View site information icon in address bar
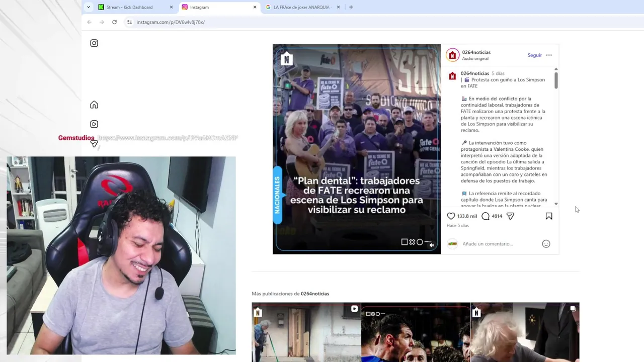 click(x=129, y=22)
